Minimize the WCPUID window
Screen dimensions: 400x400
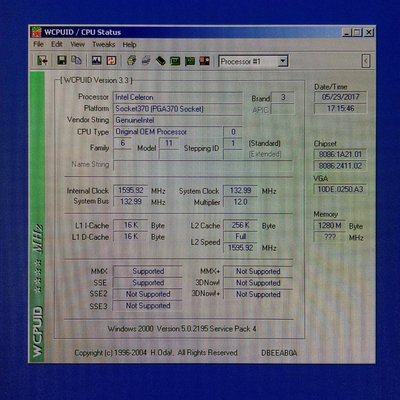(347, 33)
